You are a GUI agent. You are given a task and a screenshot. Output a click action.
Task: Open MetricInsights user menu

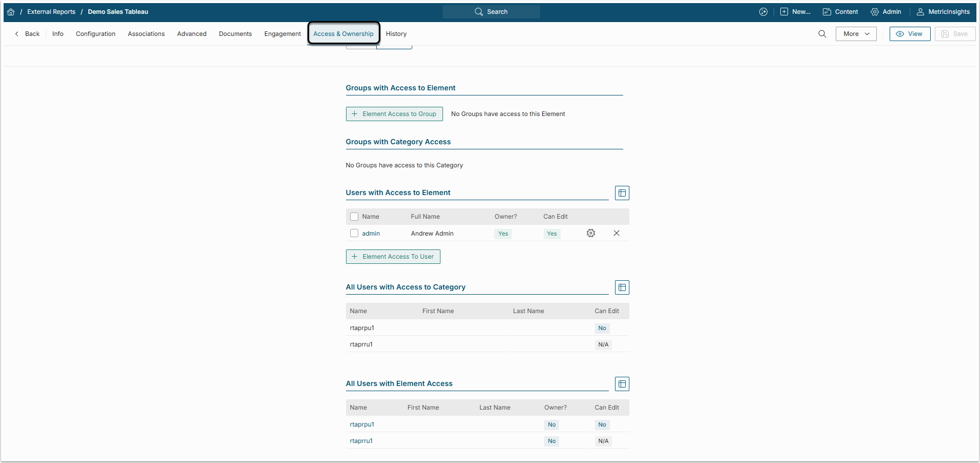944,12
